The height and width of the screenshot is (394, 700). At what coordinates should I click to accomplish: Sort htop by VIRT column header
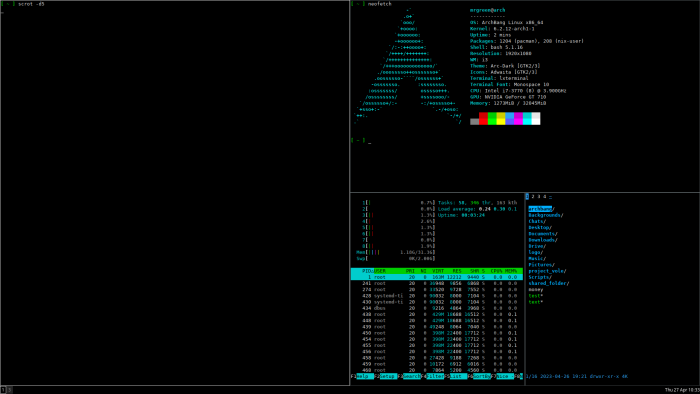(438, 271)
